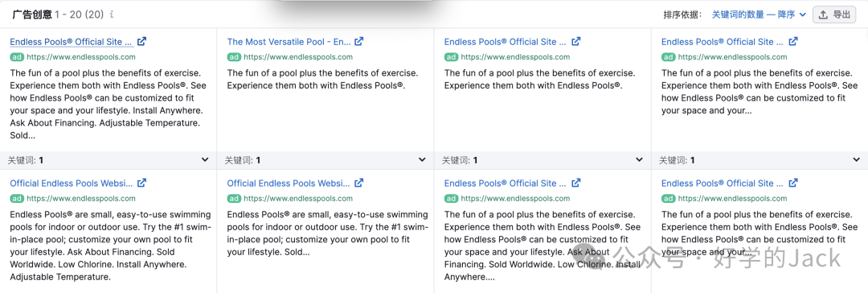Open first 'Official Endless Pools Websi...' title in bottom row
Viewport: 868px width, 293px height.
[72, 184]
